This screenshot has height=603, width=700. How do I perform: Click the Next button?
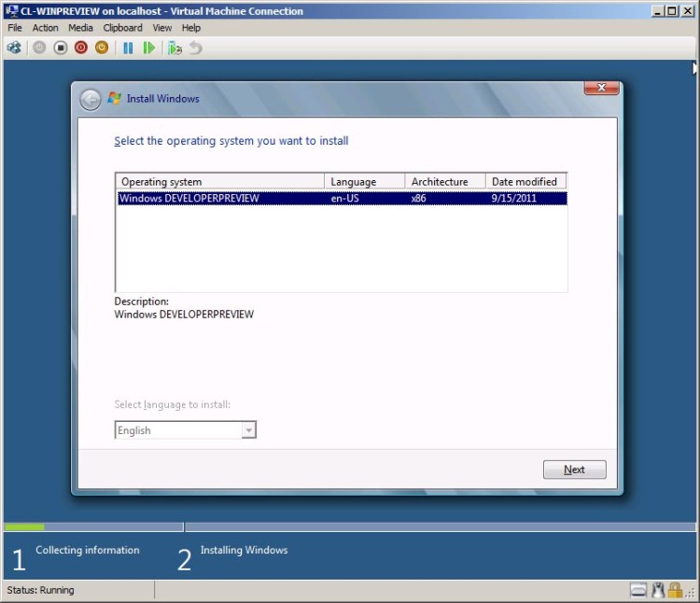tap(574, 470)
